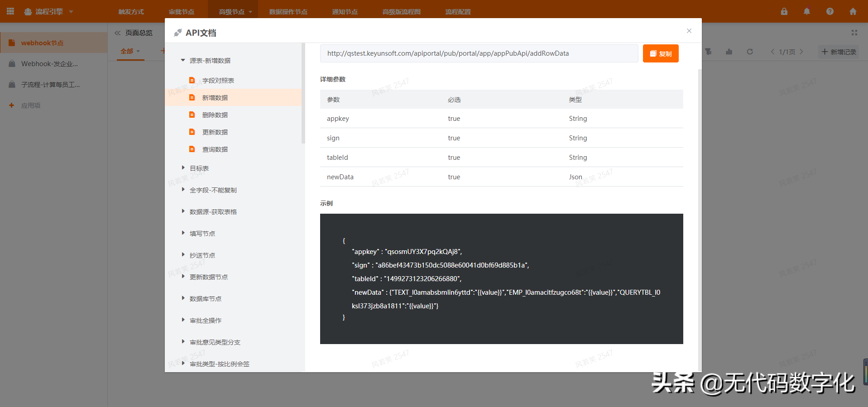Expand the 审批类型-按比例会签 tree node

click(x=183, y=363)
